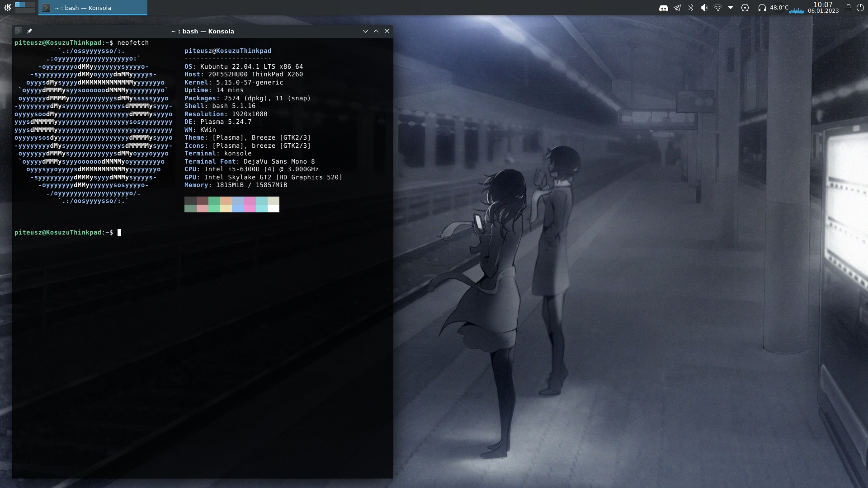This screenshot has width=868, height=488.
Task: Expand hidden system tray icons arrow
Action: pyautogui.click(x=731, y=8)
